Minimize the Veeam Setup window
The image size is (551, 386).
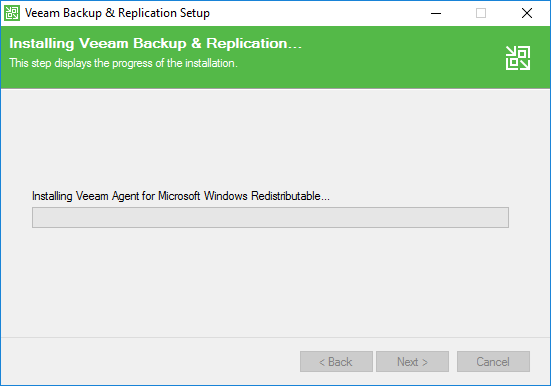[x=436, y=13]
